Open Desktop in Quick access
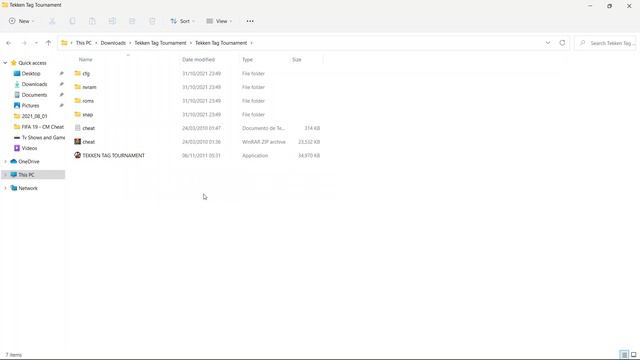The height and width of the screenshot is (360, 640). tap(31, 73)
